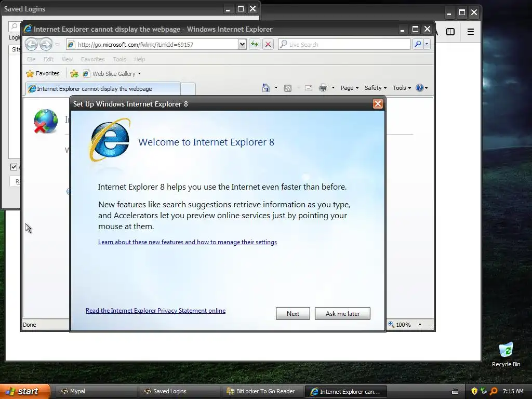Open the Home button dropdown arrow
The width and height of the screenshot is (532, 399).
pos(276,88)
